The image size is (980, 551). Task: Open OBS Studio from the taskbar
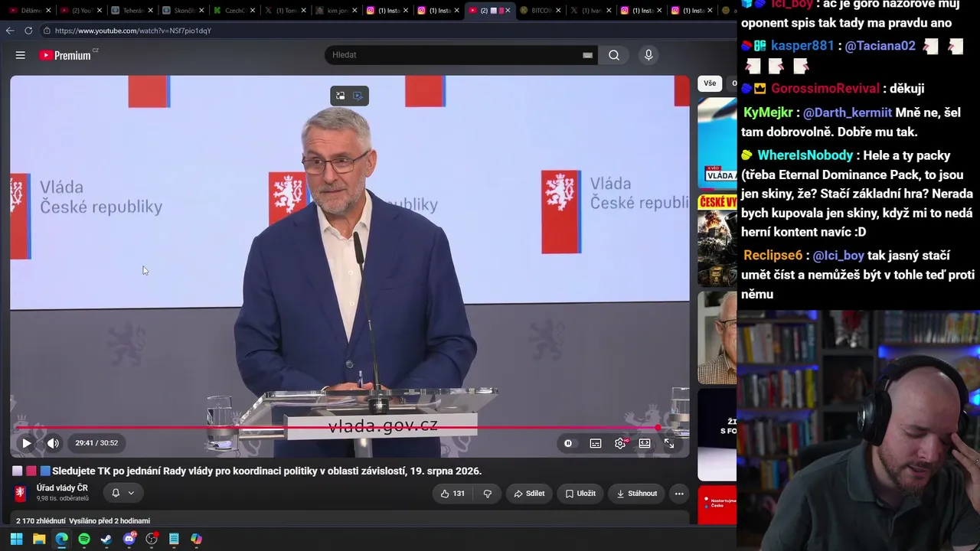click(x=152, y=539)
